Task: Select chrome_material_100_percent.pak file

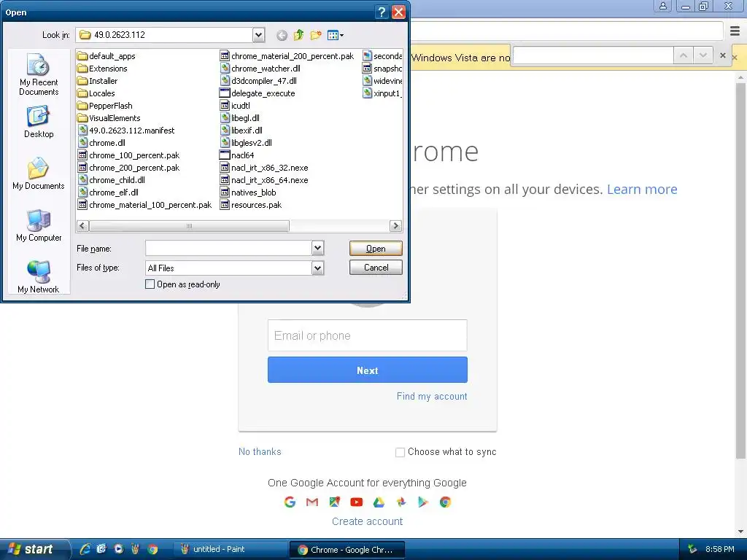Action: [144, 205]
